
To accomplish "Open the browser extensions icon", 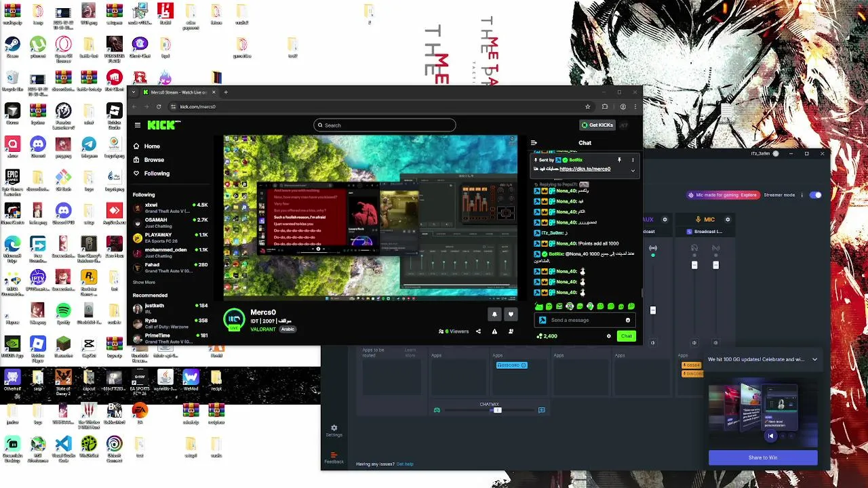I will [605, 106].
